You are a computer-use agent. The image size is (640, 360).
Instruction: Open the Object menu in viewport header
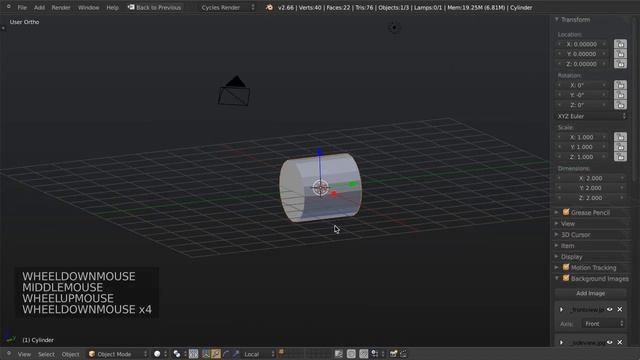70,354
